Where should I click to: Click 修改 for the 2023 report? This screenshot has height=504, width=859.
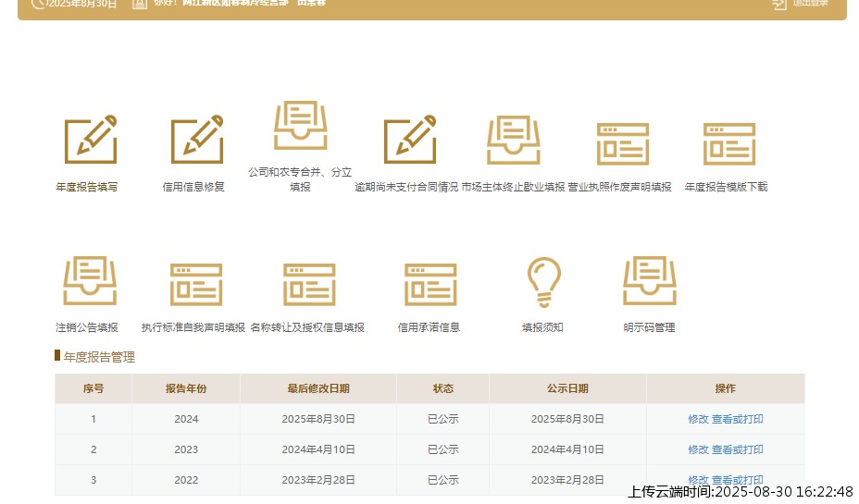pos(698,449)
